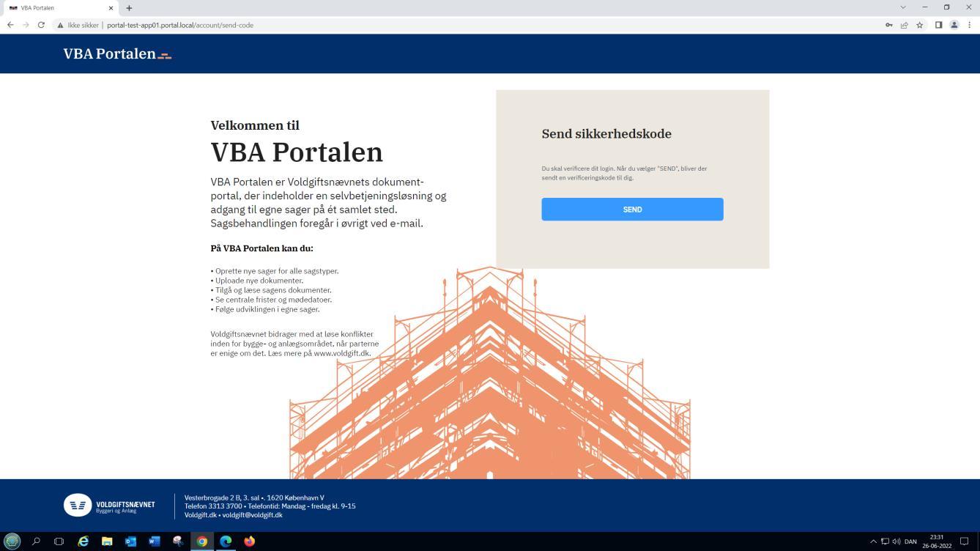Expand the tab search dropdown
980x551 pixels.
point(903,7)
